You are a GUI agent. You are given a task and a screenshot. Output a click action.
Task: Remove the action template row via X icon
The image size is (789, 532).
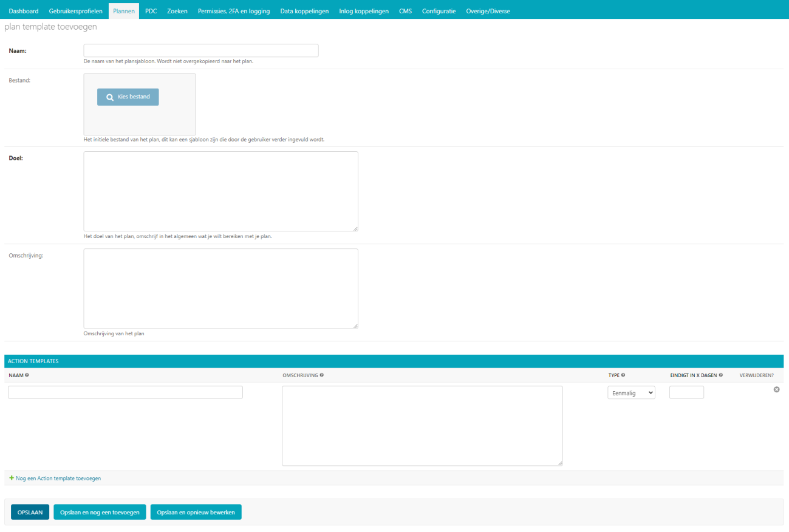776,389
